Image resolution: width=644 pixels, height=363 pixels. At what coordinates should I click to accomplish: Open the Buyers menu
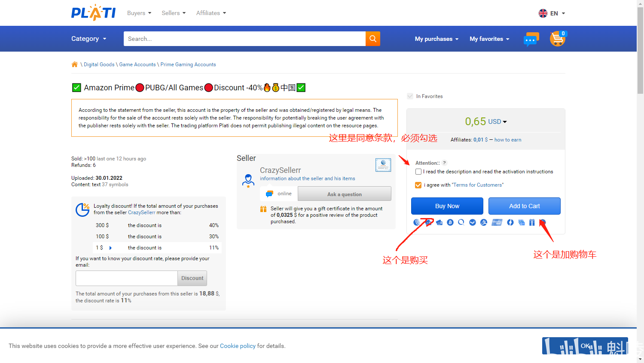pos(139,13)
